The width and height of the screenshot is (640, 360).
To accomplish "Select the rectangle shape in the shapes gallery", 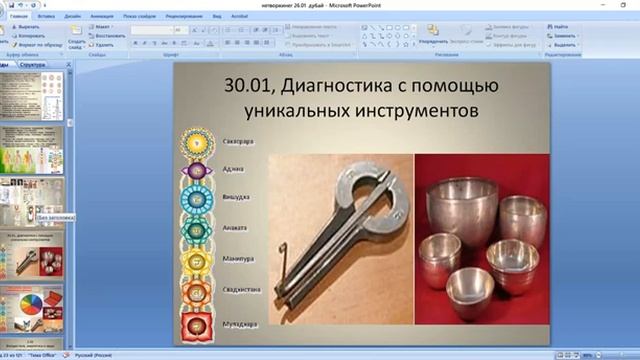I will point(389,28).
